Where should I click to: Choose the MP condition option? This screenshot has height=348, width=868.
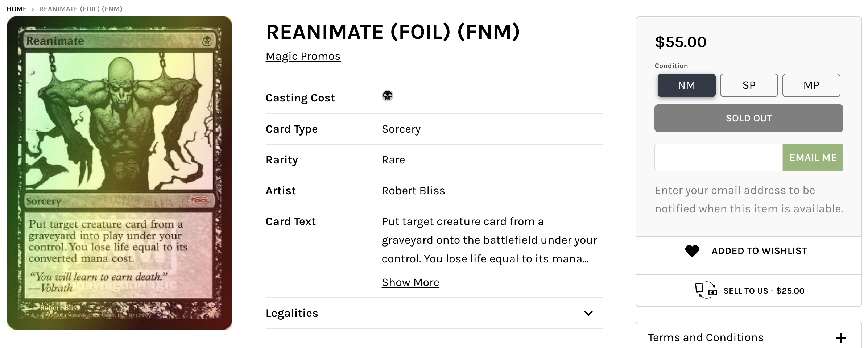811,85
